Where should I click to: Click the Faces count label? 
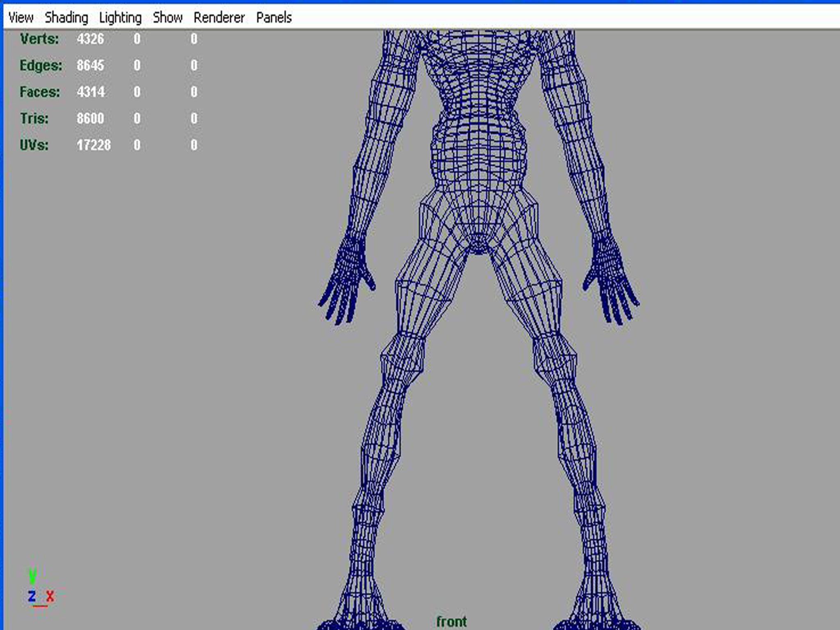pyautogui.click(x=40, y=92)
